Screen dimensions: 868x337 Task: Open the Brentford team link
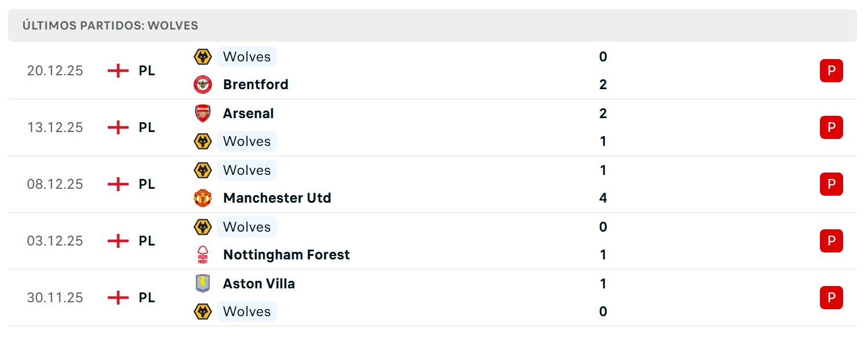pos(256,85)
